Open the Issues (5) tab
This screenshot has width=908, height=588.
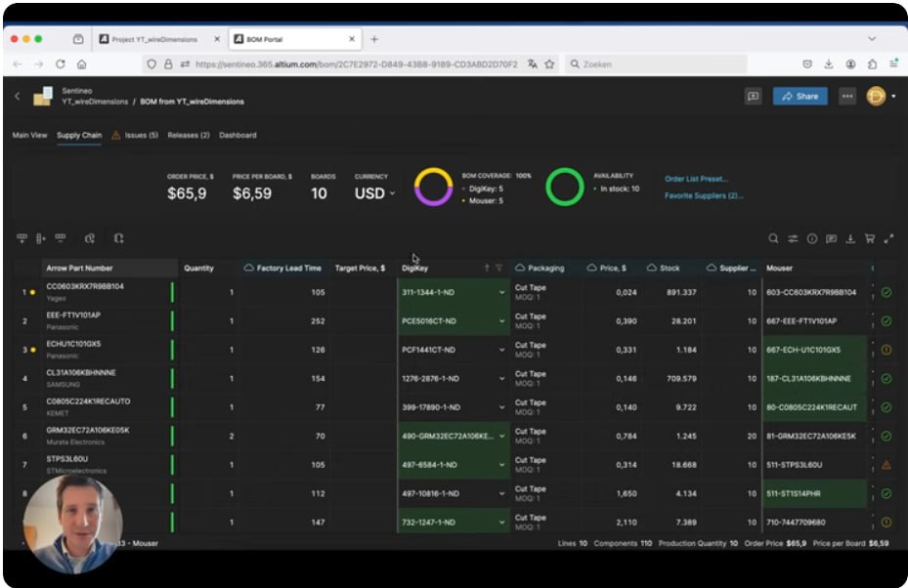click(135, 135)
